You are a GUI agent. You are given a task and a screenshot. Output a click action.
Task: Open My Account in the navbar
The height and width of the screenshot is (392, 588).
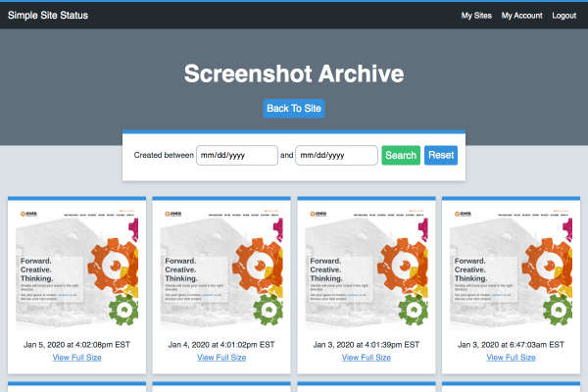pos(522,16)
